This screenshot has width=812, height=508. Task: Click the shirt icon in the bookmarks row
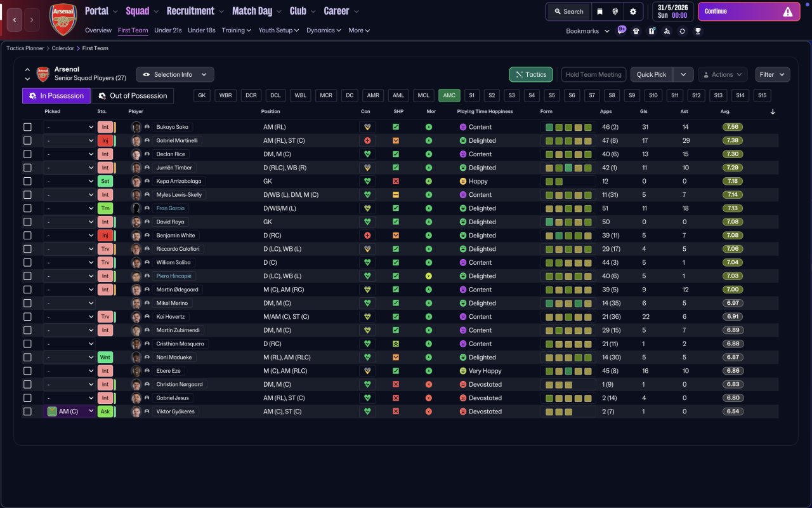pos(636,31)
